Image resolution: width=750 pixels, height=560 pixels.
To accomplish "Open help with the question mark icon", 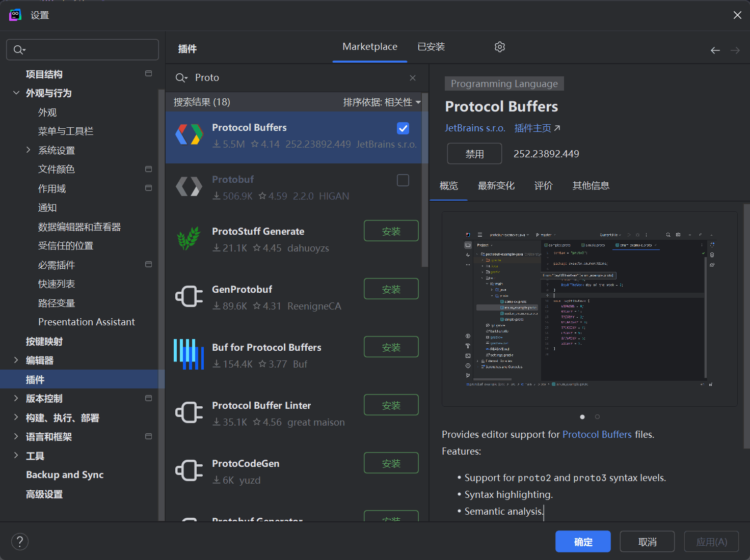I will [20, 542].
